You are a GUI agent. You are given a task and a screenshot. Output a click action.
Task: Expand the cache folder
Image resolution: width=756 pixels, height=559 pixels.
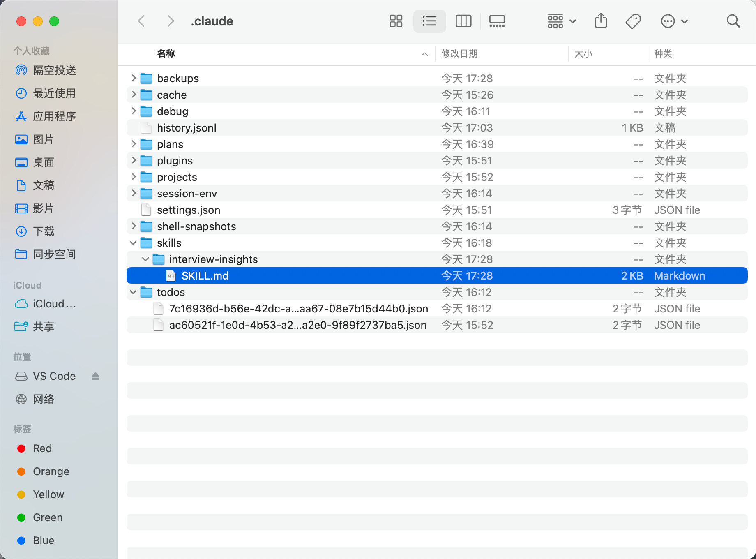pos(134,94)
